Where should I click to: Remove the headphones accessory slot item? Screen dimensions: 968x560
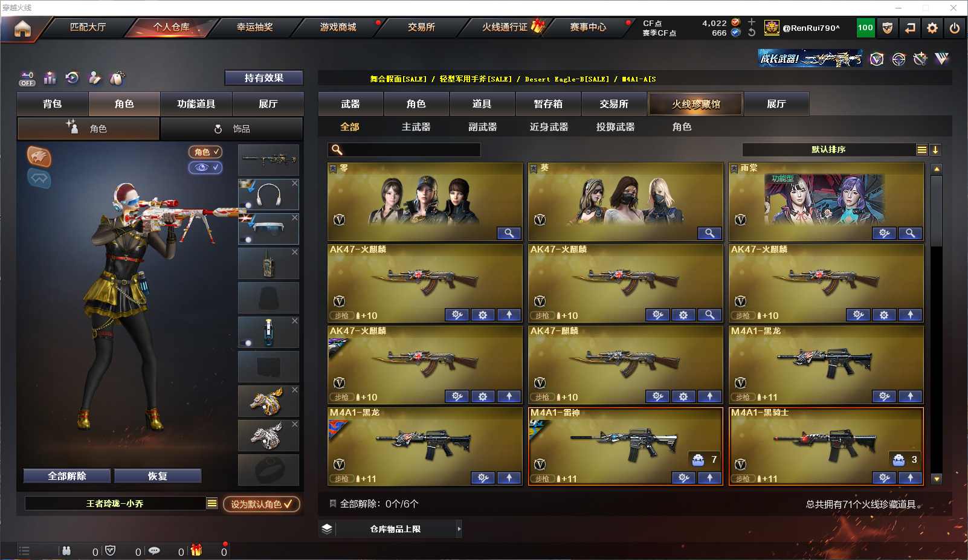295,183
